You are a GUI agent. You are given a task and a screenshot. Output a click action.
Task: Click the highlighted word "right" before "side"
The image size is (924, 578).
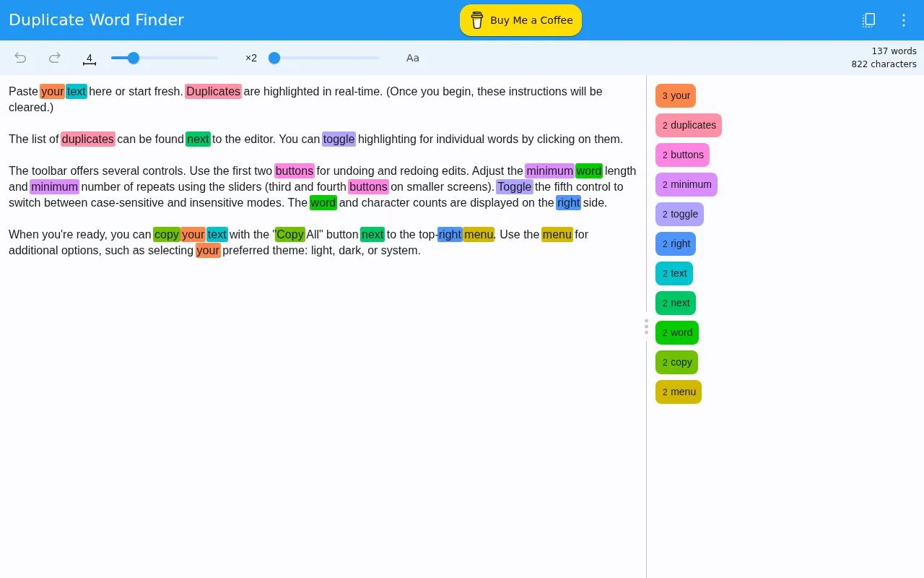[x=568, y=202]
